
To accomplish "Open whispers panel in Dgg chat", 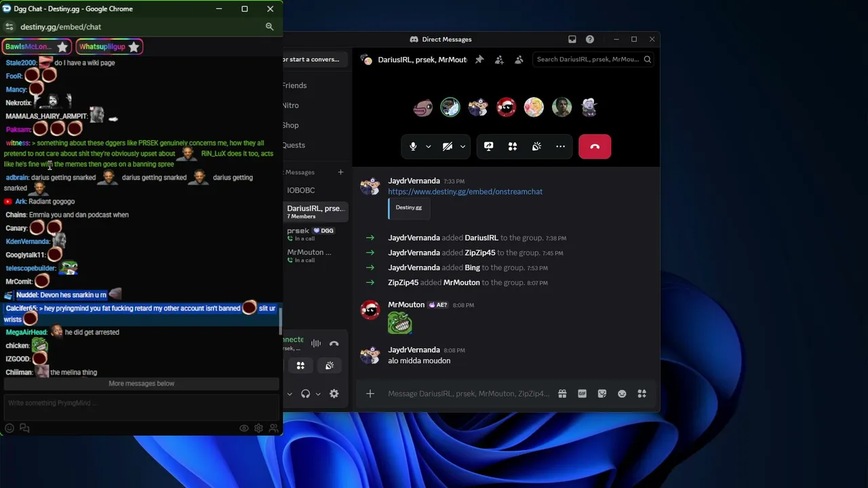I will pyautogui.click(x=24, y=428).
